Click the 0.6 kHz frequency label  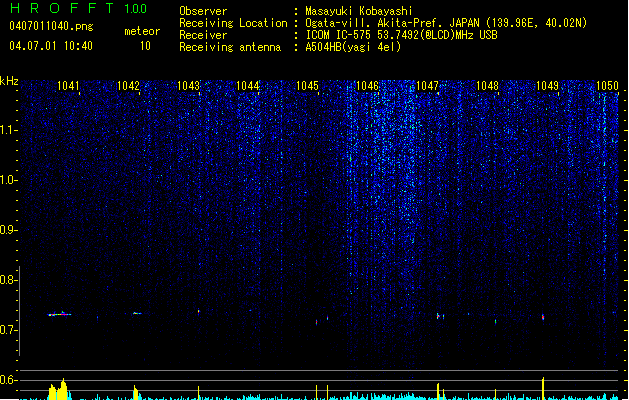(8, 380)
